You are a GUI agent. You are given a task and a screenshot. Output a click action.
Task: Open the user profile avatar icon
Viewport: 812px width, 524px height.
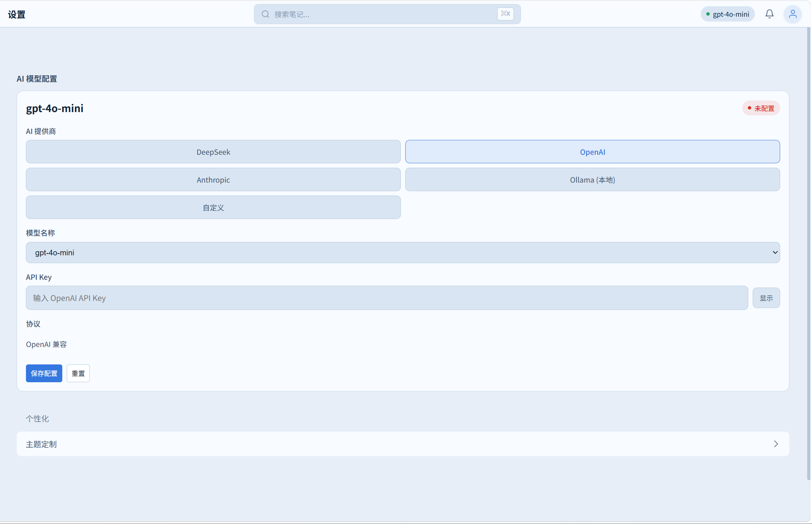pos(793,14)
